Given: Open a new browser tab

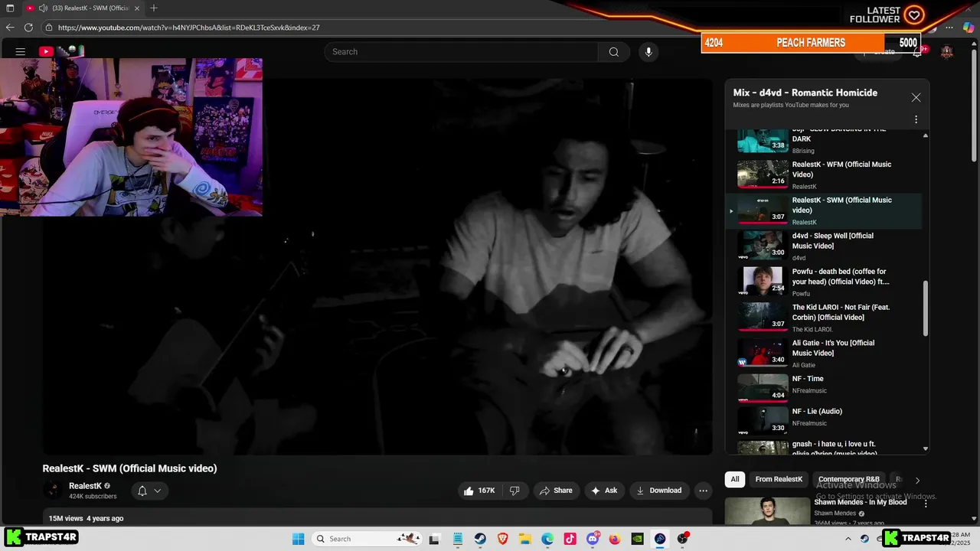Looking at the screenshot, I should 154,8.
